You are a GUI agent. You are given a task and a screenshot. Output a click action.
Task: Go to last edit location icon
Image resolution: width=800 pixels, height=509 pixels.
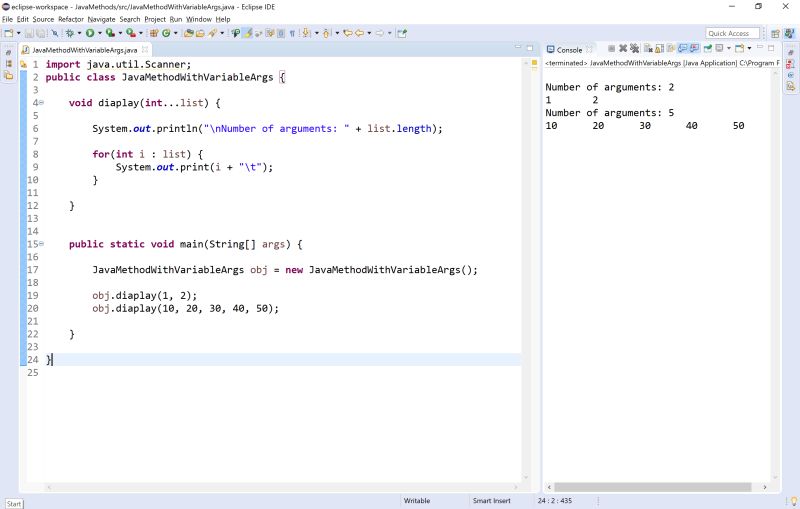[x=347, y=33]
